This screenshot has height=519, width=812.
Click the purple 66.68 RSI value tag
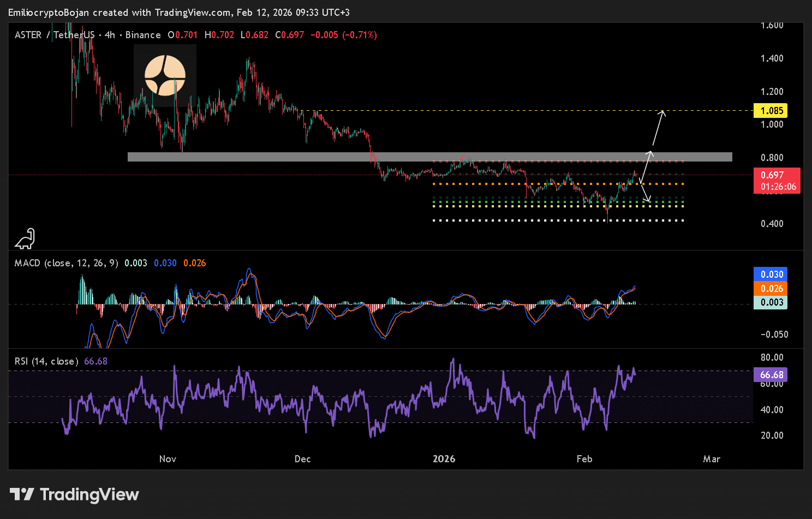[x=771, y=375]
